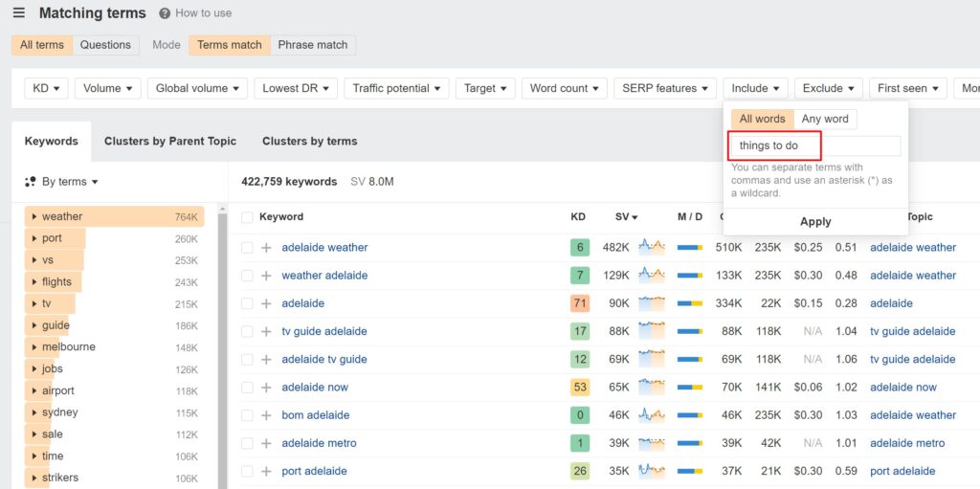Check the 'adelaide weather' row checkbox
The image size is (980, 489).
tap(247, 248)
